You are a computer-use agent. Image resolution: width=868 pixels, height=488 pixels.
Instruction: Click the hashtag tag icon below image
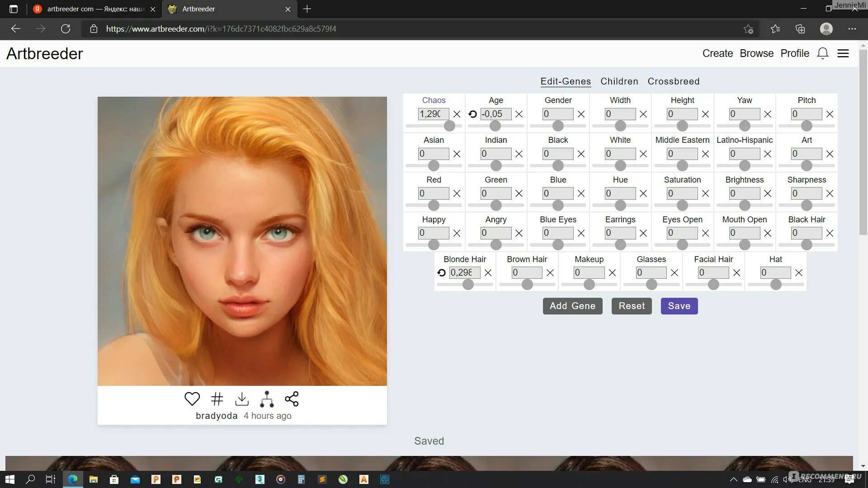click(x=217, y=399)
